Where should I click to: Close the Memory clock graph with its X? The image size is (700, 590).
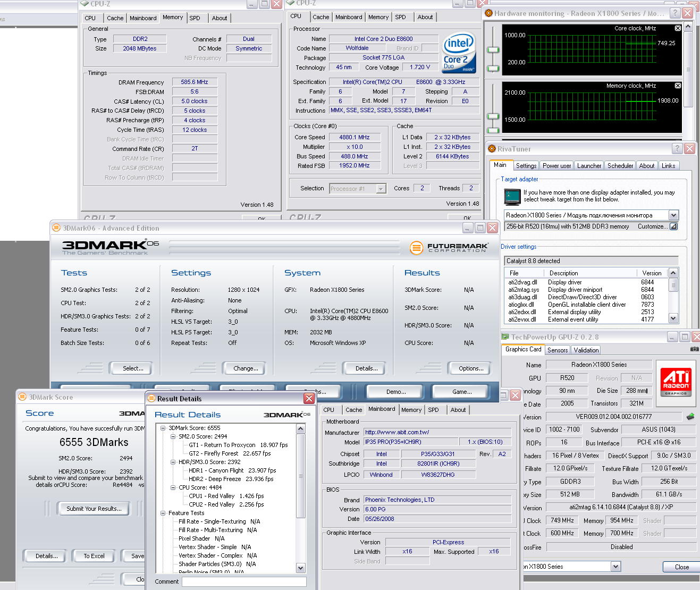678,86
